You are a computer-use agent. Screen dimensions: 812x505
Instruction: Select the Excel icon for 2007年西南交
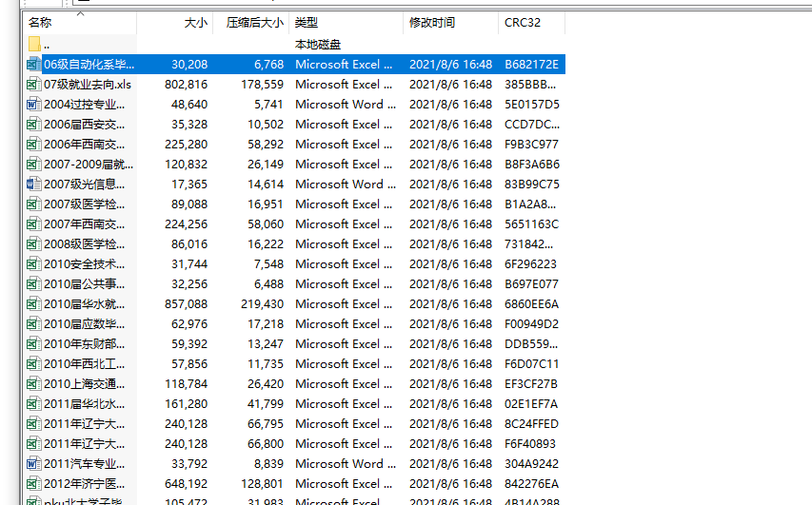(33, 224)
